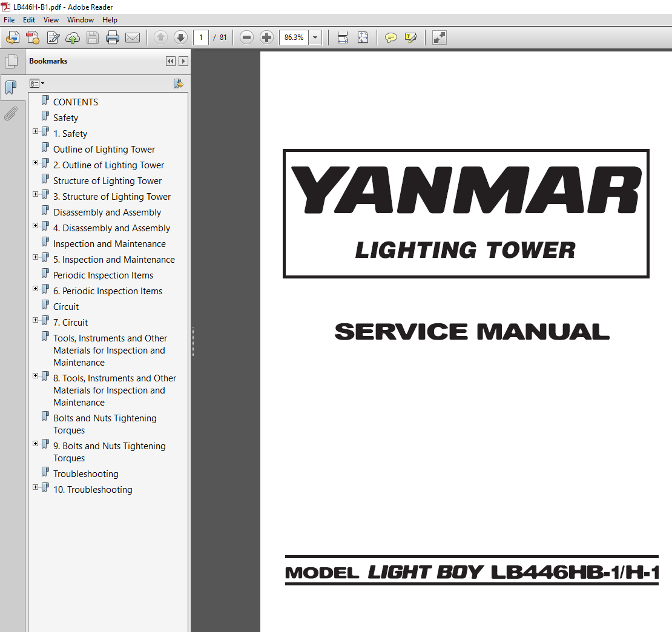Select the unnumbered 'Circuit' bookmark
This screenshot has width=672, height=632.
(66, 307)
